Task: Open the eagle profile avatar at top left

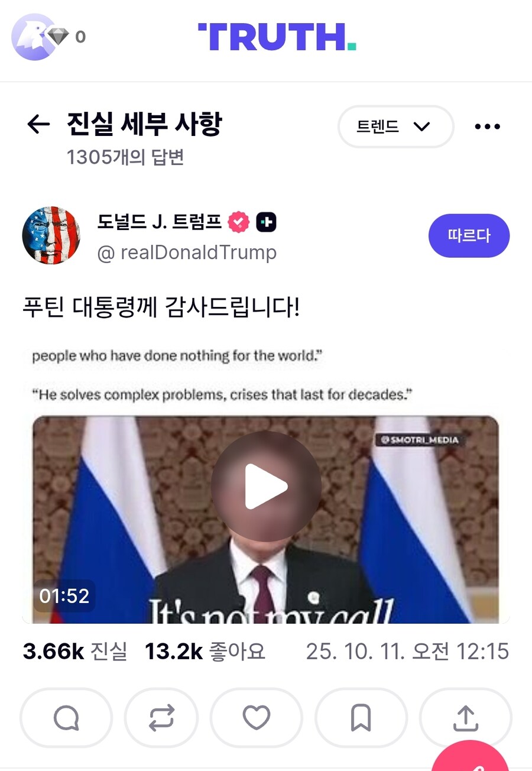Action: [33, 37]
